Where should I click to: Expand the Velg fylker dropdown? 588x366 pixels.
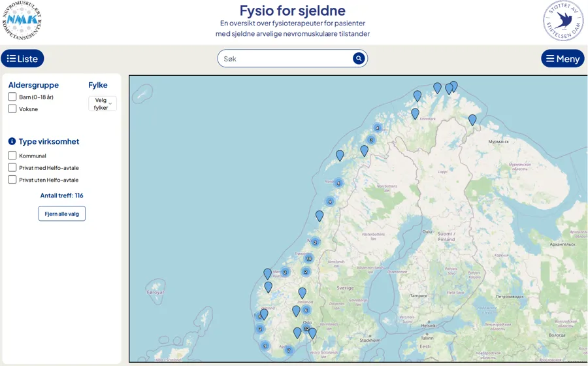(x=103, y=104)
